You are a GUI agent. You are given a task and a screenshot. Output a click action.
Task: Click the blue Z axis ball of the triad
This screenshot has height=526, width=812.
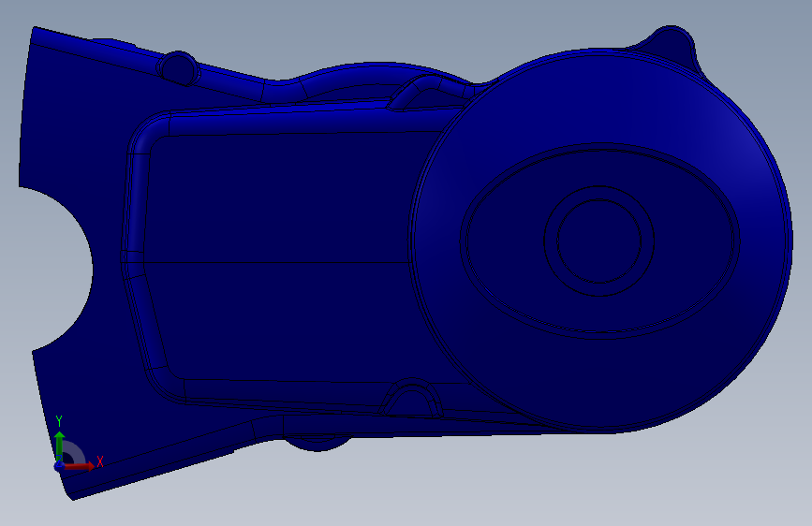60,466
